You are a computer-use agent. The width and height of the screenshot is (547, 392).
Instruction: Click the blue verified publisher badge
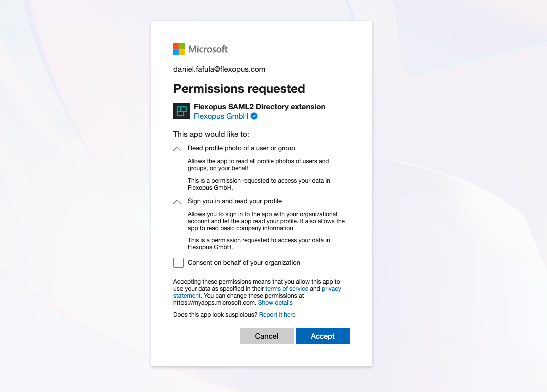(x=254, y=116)
